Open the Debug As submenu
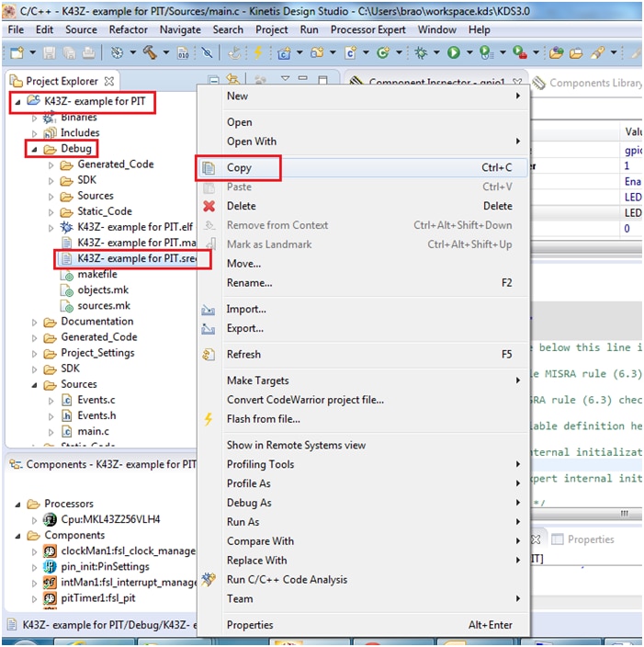This screenshot has height=647, width=644. [x=363, y=503]
